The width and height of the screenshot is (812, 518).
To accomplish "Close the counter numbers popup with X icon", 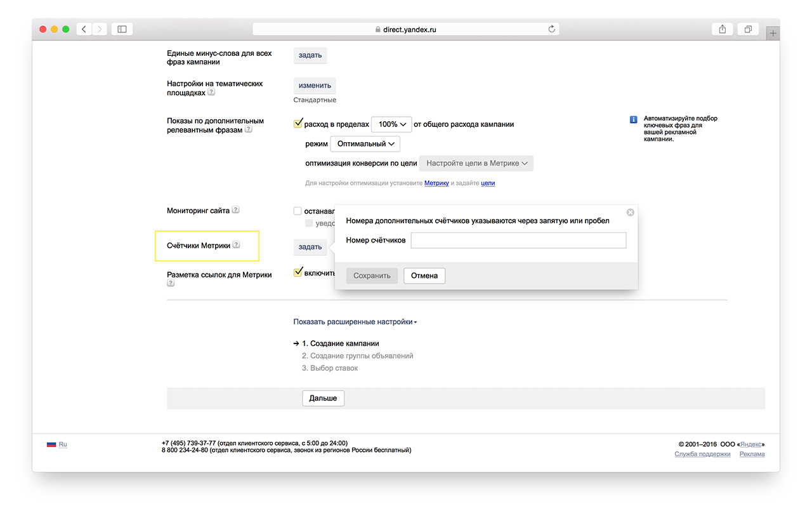I will (630, 213).
